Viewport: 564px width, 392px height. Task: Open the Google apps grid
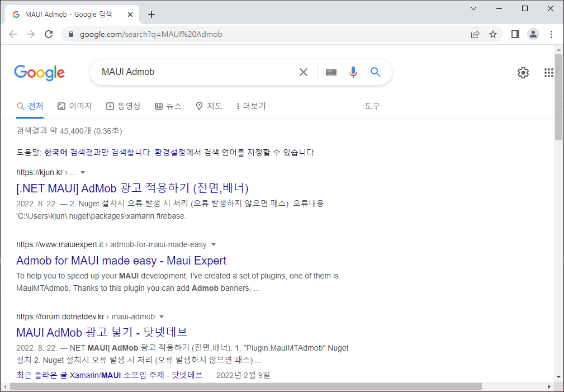pyautogui.click(x=548, y=72)
